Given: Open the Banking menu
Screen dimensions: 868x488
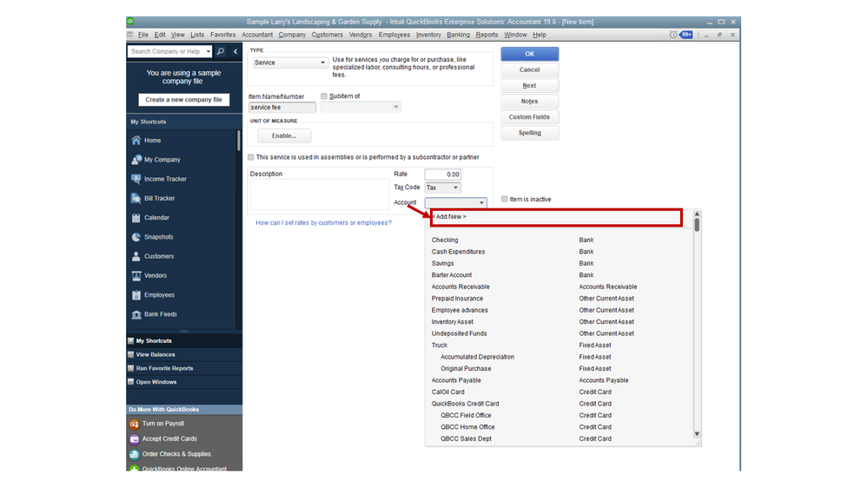Looking at the screenshot, I should (x=459, y=35).
